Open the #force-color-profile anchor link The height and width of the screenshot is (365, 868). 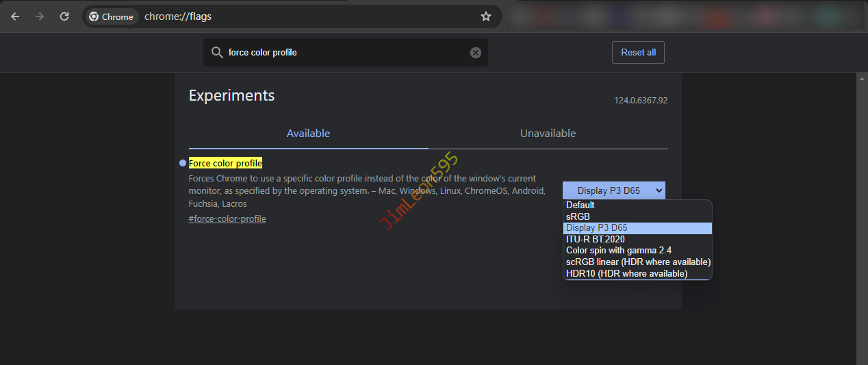pos(227,218)
